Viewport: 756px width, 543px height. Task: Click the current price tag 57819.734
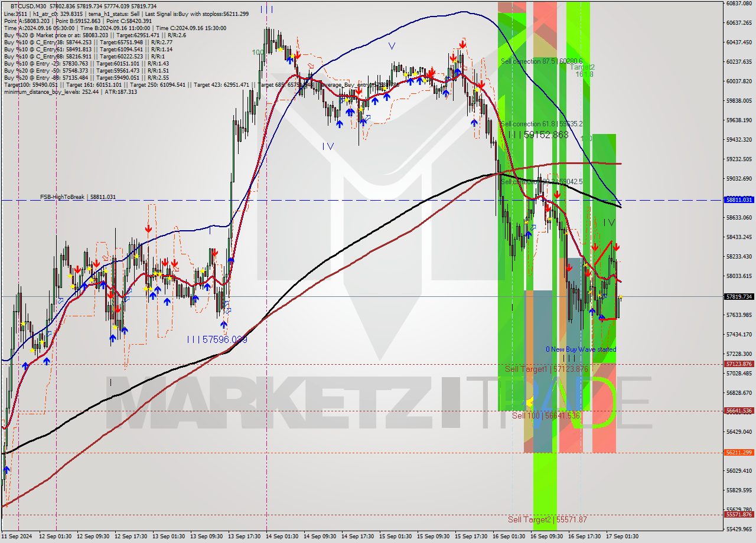pos(739,297)
